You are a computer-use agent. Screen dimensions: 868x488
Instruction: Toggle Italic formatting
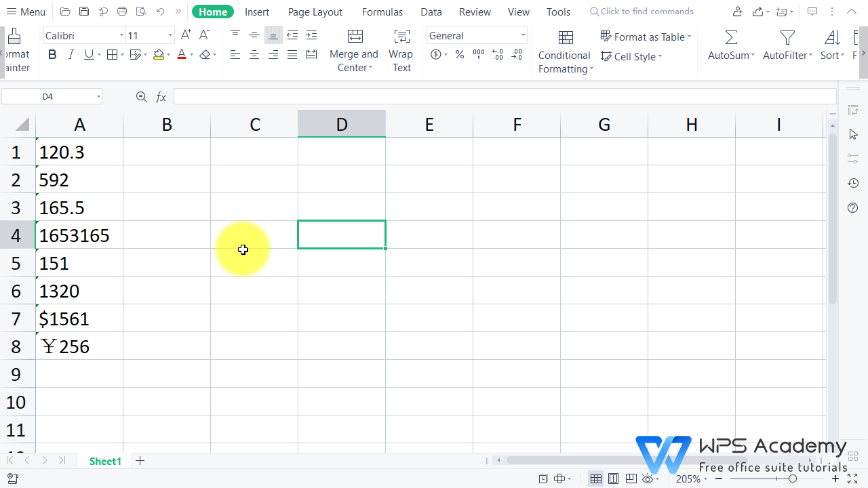(x=71, y=55)
